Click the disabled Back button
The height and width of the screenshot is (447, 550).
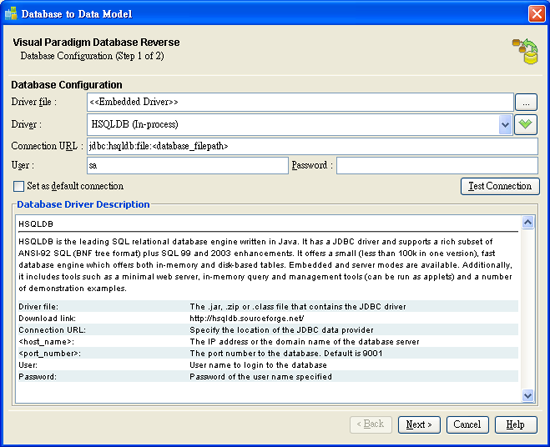371,425
